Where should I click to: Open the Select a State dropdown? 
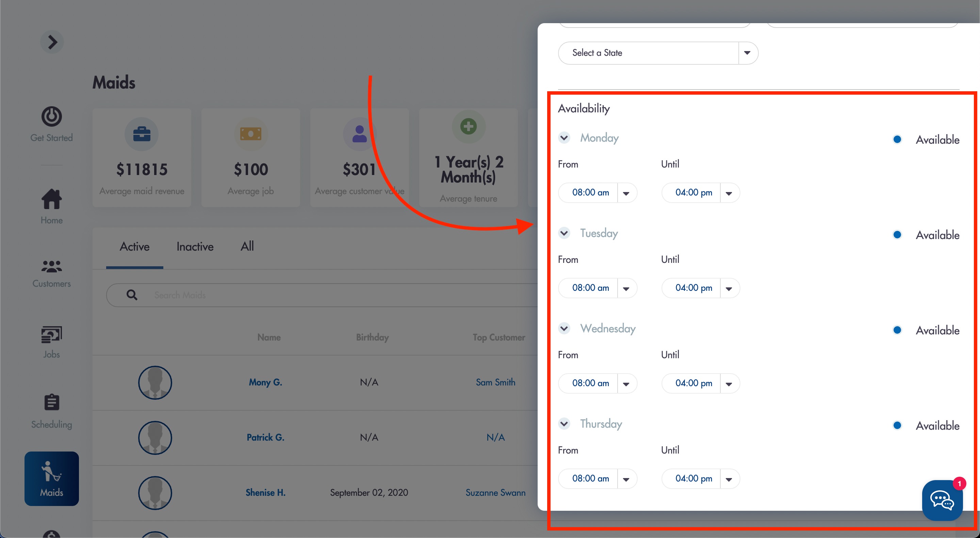pos(658,53)
